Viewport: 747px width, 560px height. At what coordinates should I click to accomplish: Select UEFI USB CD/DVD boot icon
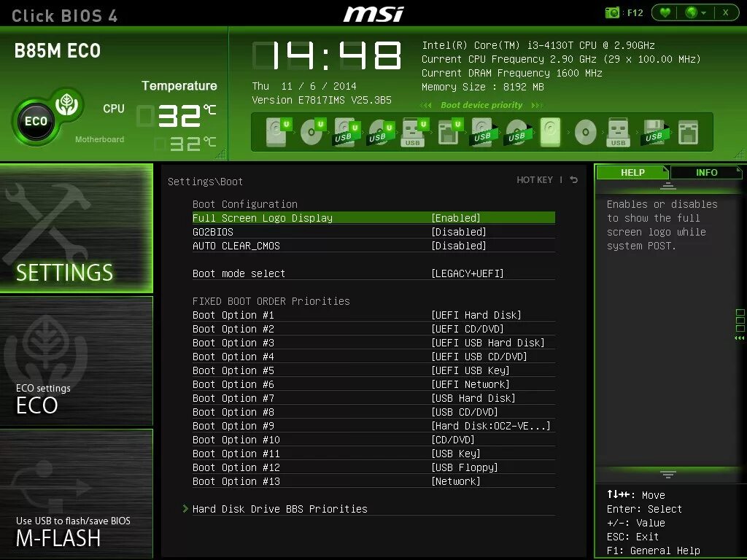point(381,131)
